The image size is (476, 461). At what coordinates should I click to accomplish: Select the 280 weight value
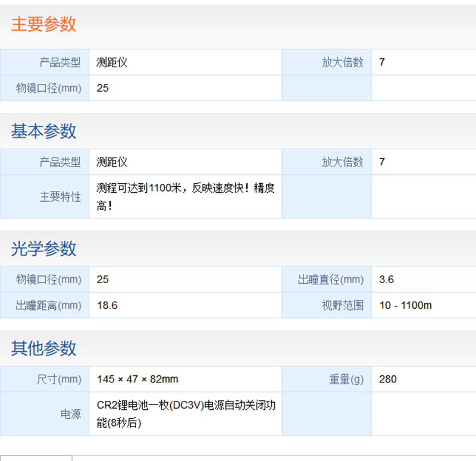388,380
